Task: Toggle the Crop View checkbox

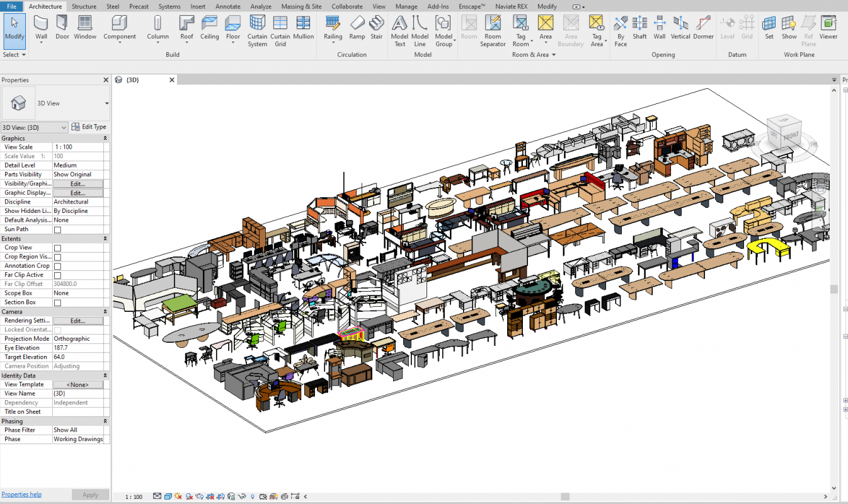Action: (57, 248)
